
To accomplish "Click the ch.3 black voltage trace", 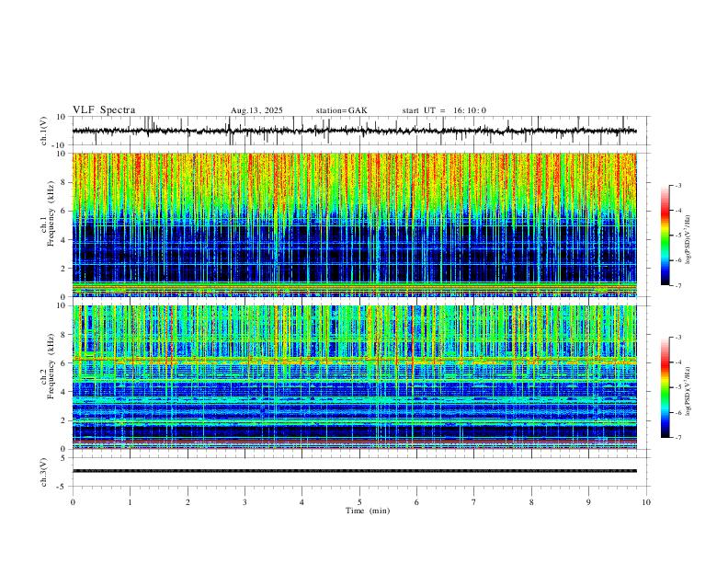I will coord(354,471).
